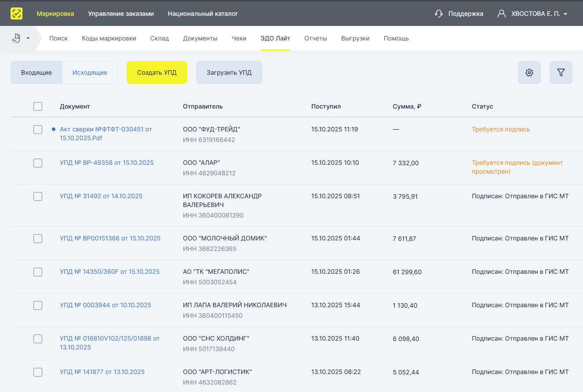Check the УПД № 31492 row
Image resolution: width=583 pixels, height=392 pixels.
pos(38,196)
